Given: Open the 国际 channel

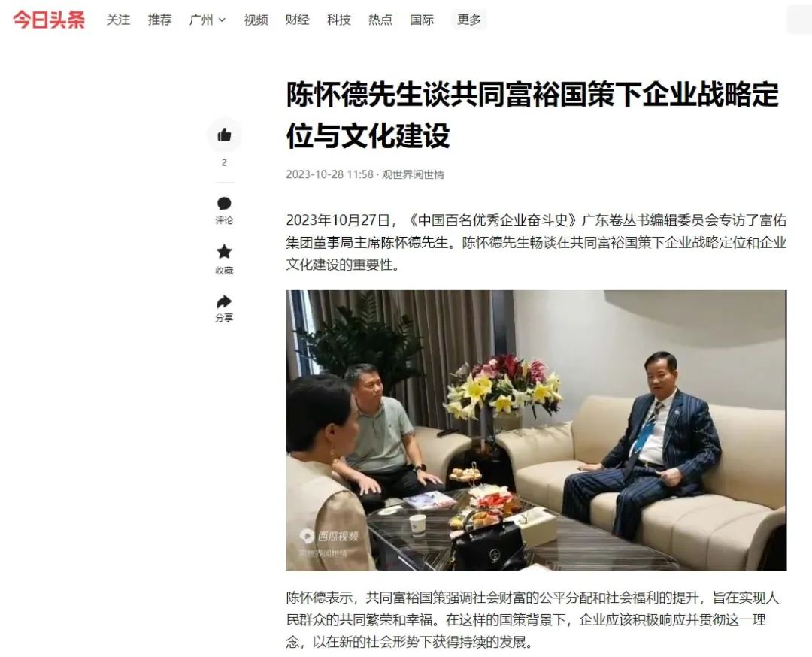Looking at the screenshot, I should point(422,20).
